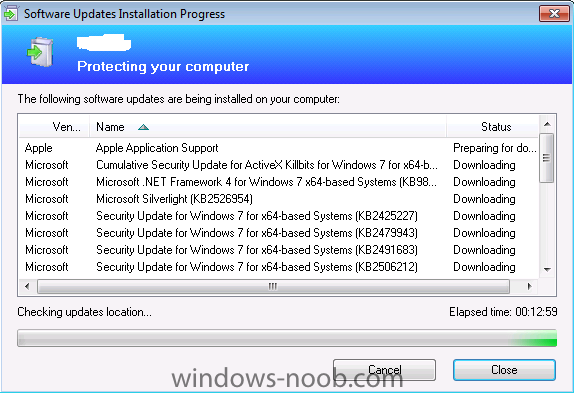Click vertical scrollbar up arrow

click(x=547, y=124)
